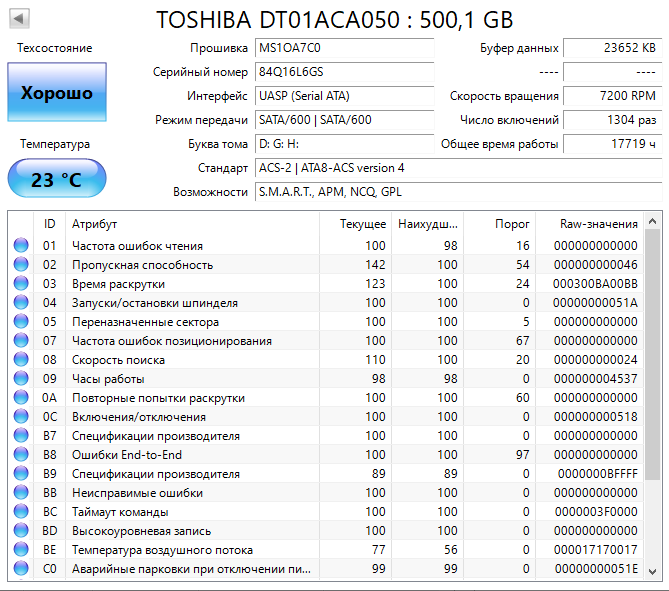669x591 pixels.
Task: Click the status icon for attribute 09
Action: click(x=21, y=378)
